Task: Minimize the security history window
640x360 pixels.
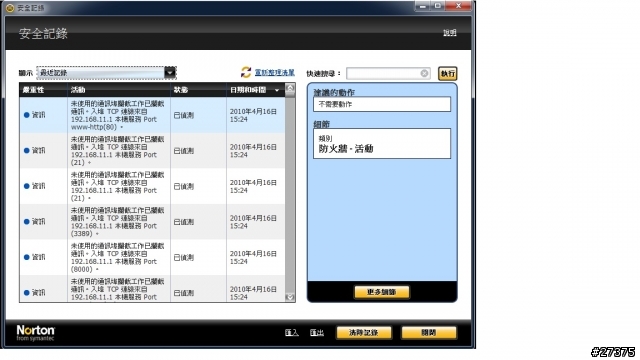Action: tap(423, 6)
